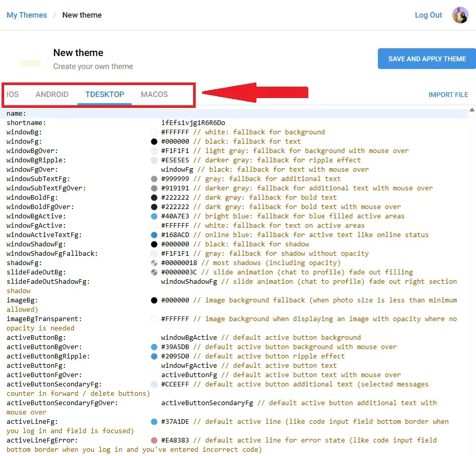The height and width of the screenshot is (456, 476).
Task: Go to My Themes breadcrumb
Action: point(26,15)
